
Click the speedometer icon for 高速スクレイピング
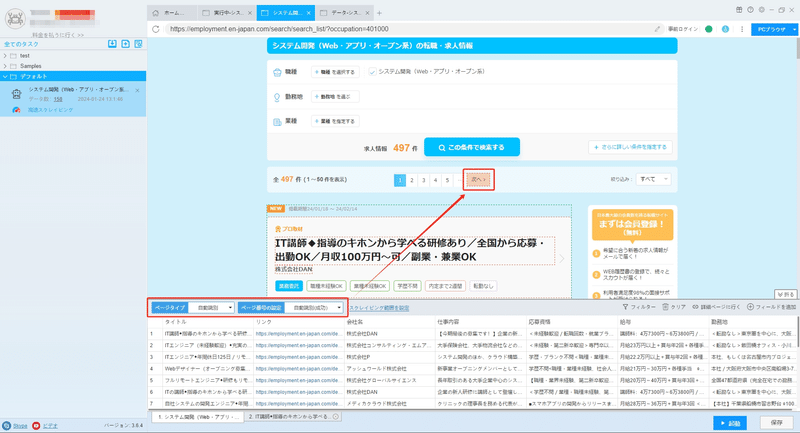pyautogui.click(x=16, y=110)
